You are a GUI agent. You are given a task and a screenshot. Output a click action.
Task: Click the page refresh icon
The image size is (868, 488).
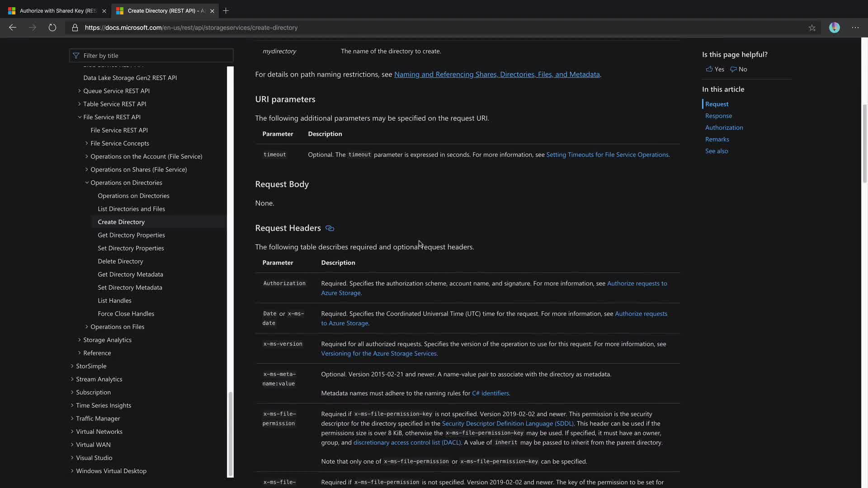pos(52,28)
